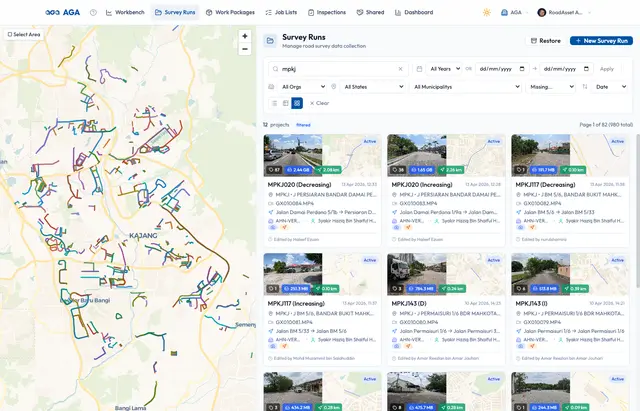Switch to table view layout
This screenshot has width=640, height=411.
(x=286, y=103)
